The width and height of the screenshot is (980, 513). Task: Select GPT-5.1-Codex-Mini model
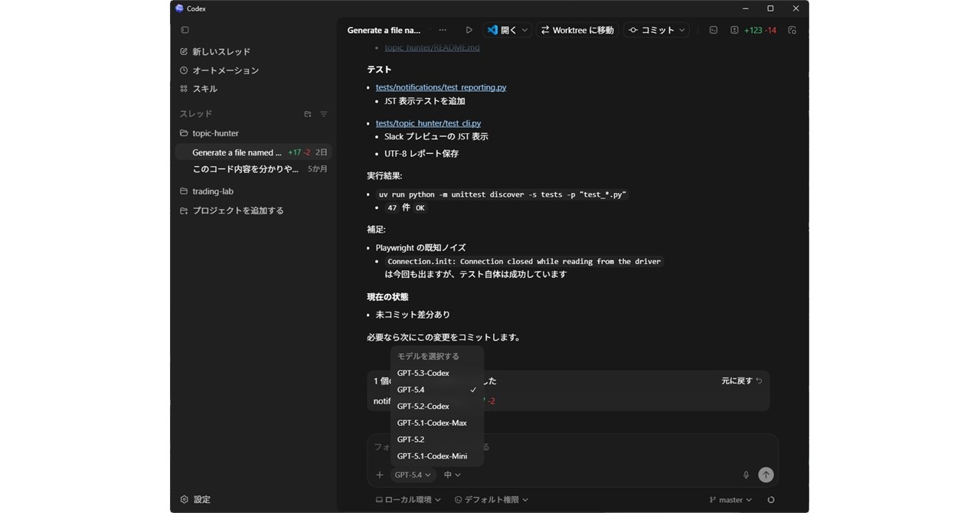(x=437, y=456)
